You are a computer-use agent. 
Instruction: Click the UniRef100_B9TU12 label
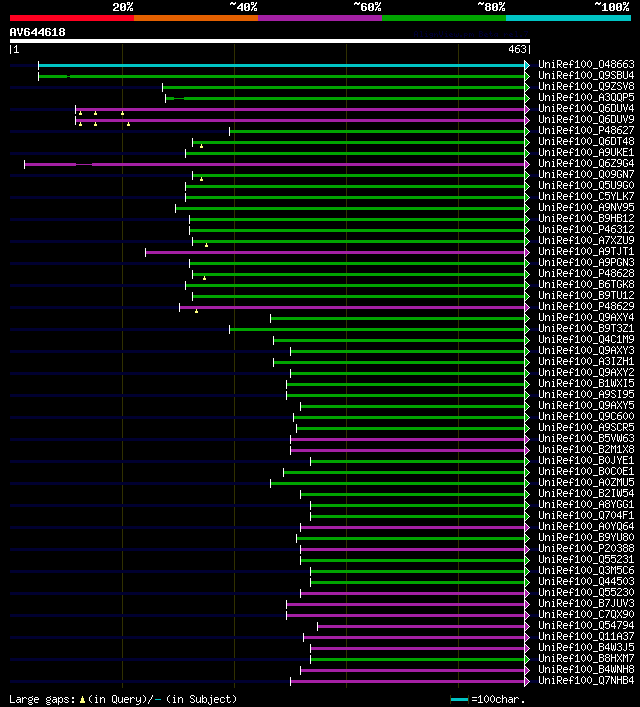pos(586,295)
